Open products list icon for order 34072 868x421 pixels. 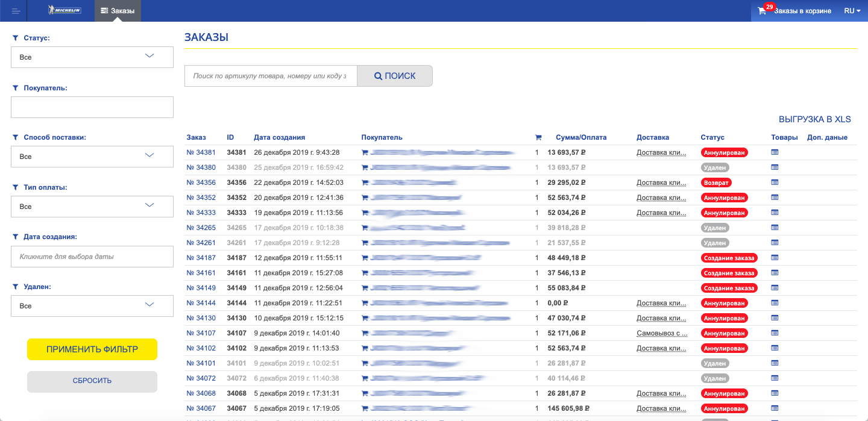click(x=775, y=378)
